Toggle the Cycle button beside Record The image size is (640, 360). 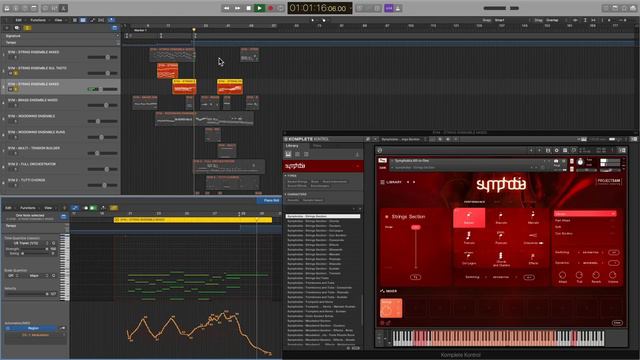pyautogui.click(x=280, y=8)
